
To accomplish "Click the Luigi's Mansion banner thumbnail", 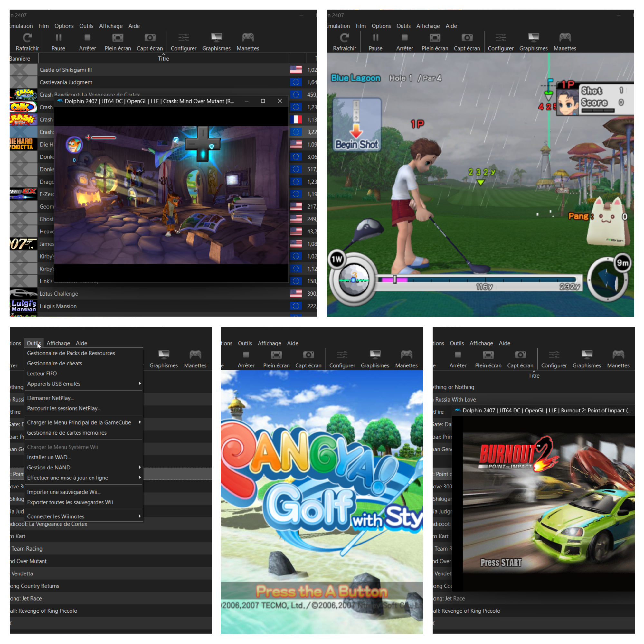I will [x=23, y=306].
